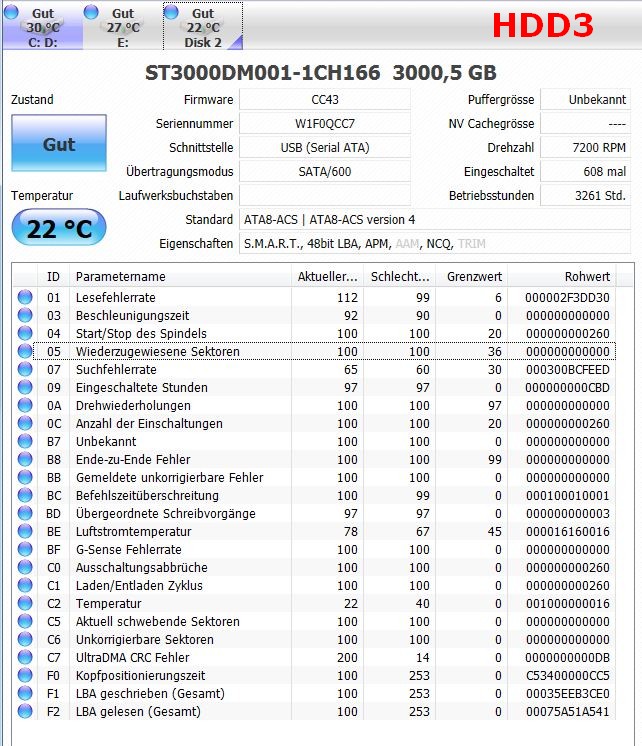Click status orb for Übergeordnete Schreibvorgänge
The width and height of the screenshot is (642, 746).
(x=25, y=513)
